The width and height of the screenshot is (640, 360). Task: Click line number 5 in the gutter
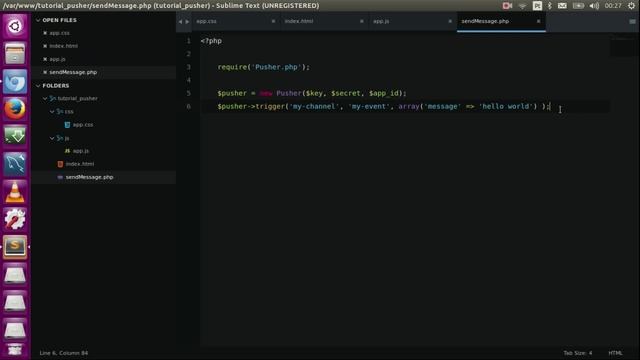click(x=189, y=93)
